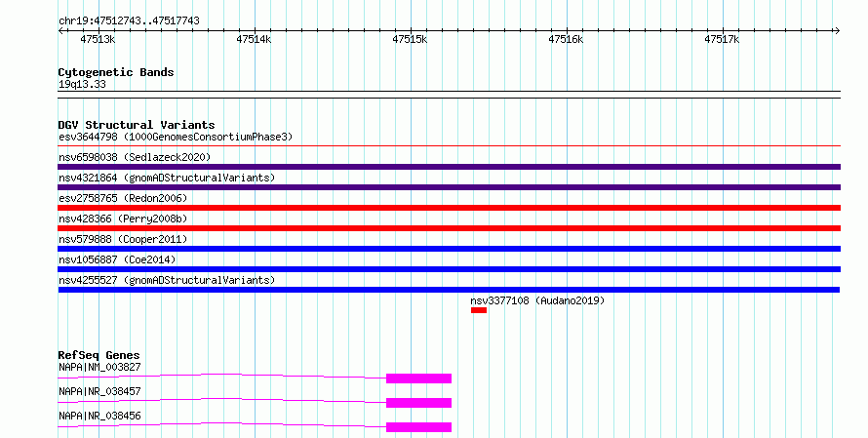Open variant nsv579888 (Cooper2011) label
The height and width of the screenshot is (438, 868).
123,239
